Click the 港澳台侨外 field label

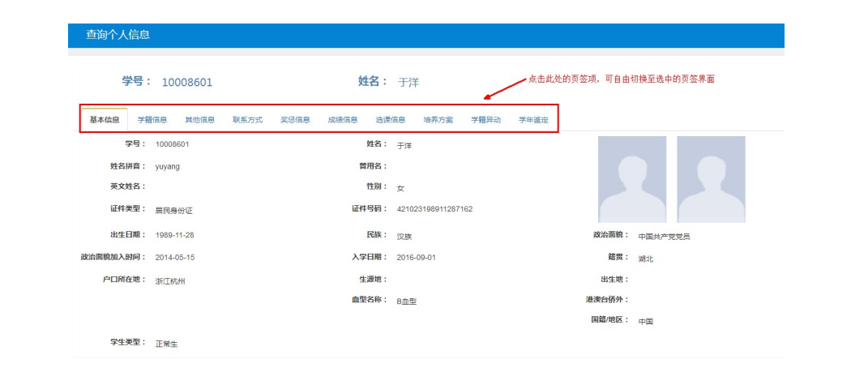[x=608, y=299]
